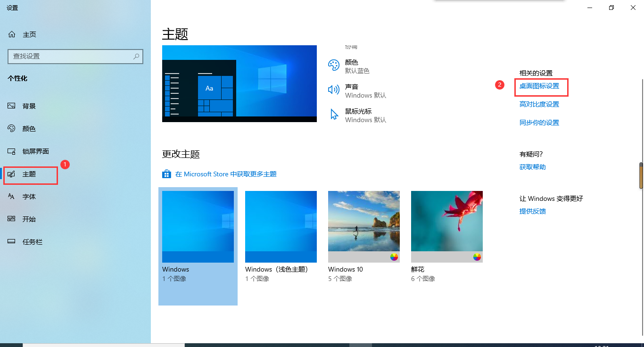Open the 颜色 settings page
Screen dimensions: 644x347
(75, 129)
